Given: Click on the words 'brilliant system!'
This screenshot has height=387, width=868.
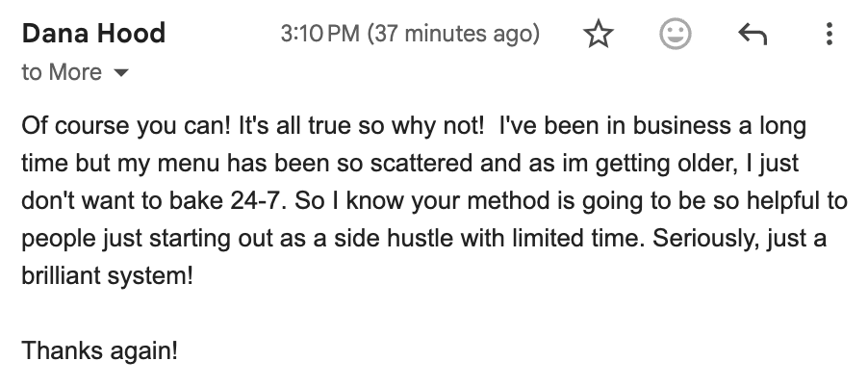Looking at the screenshot, I should pyautogui.click(x=107, y=276).
